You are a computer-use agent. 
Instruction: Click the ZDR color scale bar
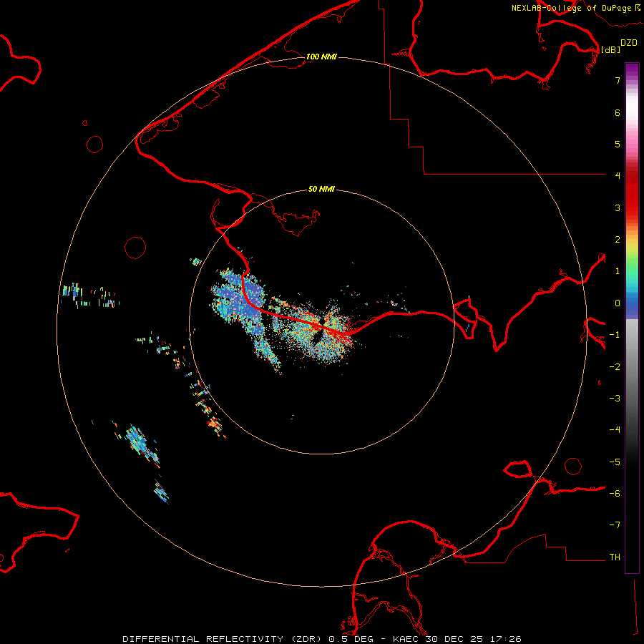click(632, 318)
